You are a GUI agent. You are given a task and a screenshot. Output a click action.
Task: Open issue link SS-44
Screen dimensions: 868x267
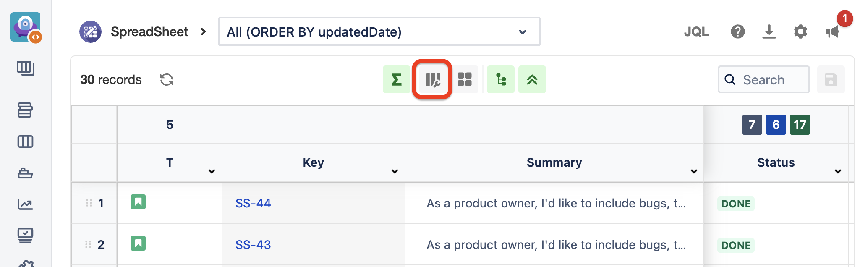[253, 203]
